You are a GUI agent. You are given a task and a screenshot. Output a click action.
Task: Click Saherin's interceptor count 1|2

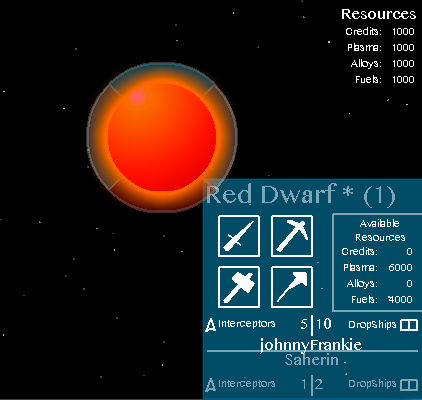pyautogui.click(x=312, y=384)
